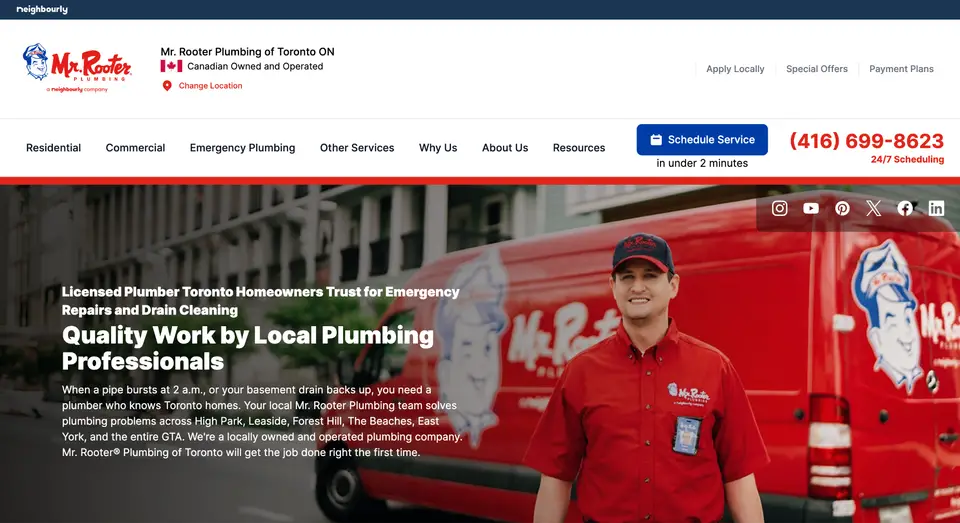Open the Residential menu
Image resolution: width=960 pixels, height=523 pixels.
pos(53,148)
